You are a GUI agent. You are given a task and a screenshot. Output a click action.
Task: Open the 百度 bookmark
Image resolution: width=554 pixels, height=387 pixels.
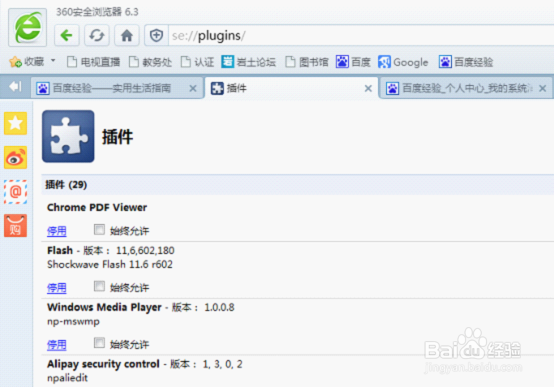[353, 62]
